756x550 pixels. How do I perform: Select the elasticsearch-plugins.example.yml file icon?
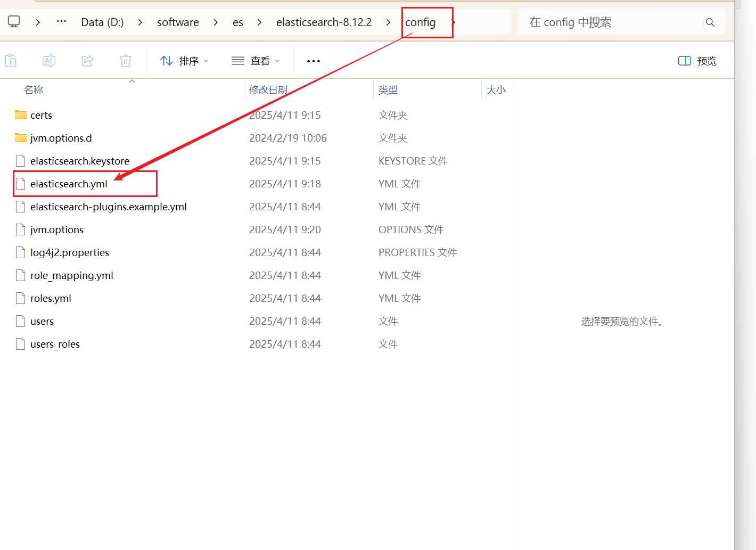[21, 207]
